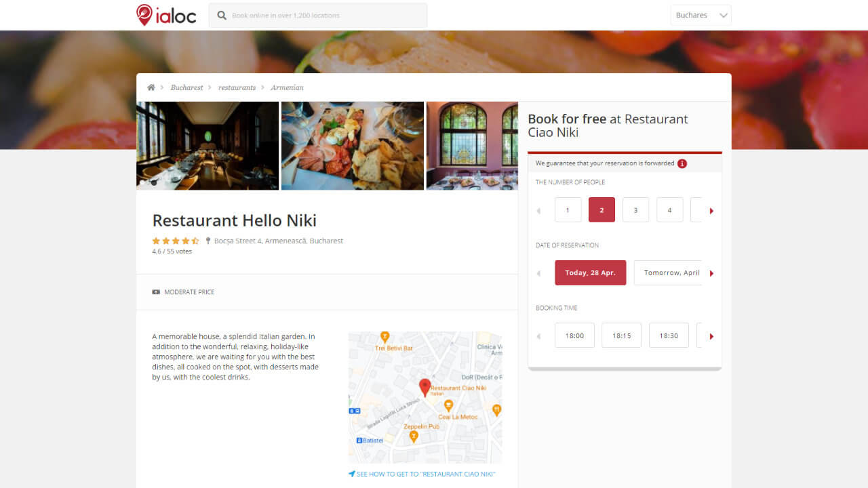The width and height of the screenshot is (868, 488).
Task: Open the Bucharest city dropdown
Action: pyautogui.click(x=701, y=15)
